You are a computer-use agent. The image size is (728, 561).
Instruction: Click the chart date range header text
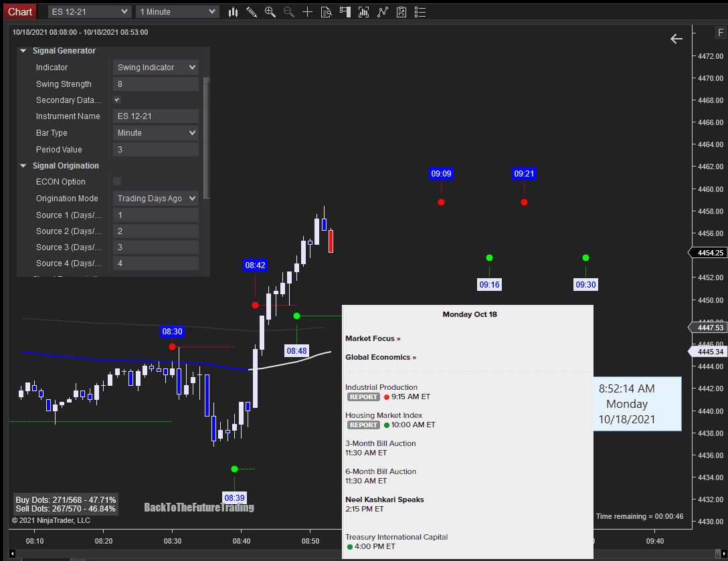click(80, 32)
